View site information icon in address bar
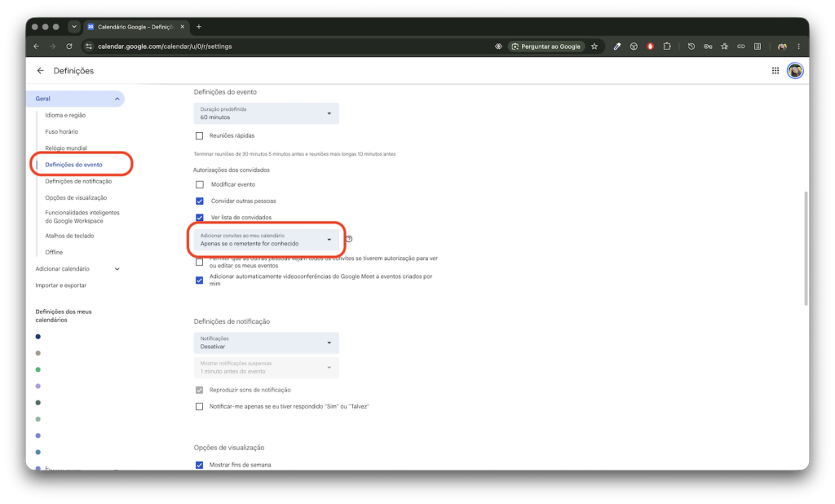835x504 pixels. (x=89, y=46)
